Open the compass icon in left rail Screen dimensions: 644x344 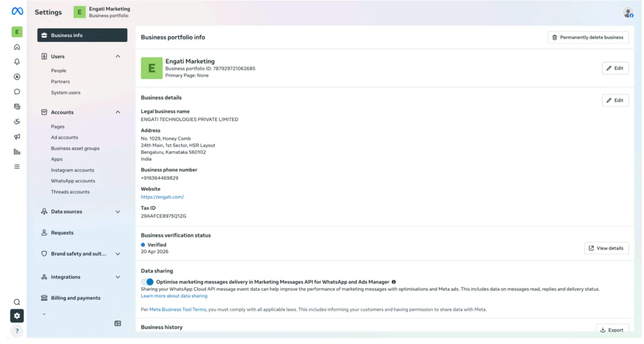pyautogui.click(x=17, y=77)
